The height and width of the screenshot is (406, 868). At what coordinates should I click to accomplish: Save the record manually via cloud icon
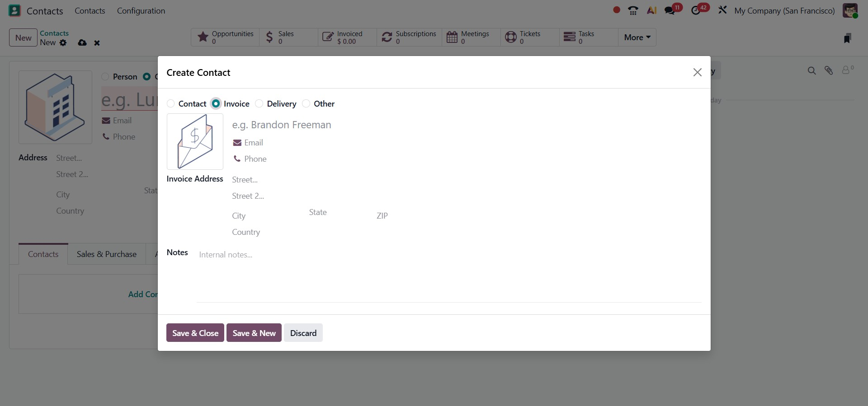coord(82,42)
